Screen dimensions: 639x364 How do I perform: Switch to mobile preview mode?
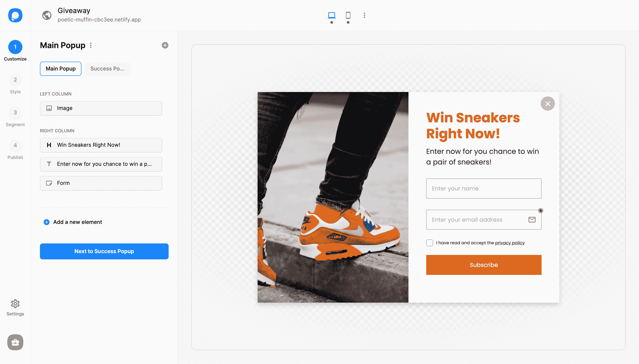click(348, 16)
